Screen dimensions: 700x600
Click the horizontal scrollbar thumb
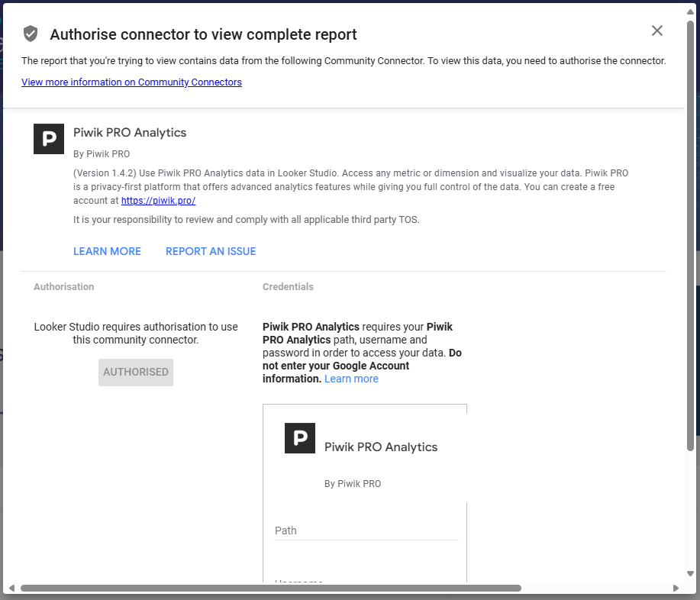[271, 588]
